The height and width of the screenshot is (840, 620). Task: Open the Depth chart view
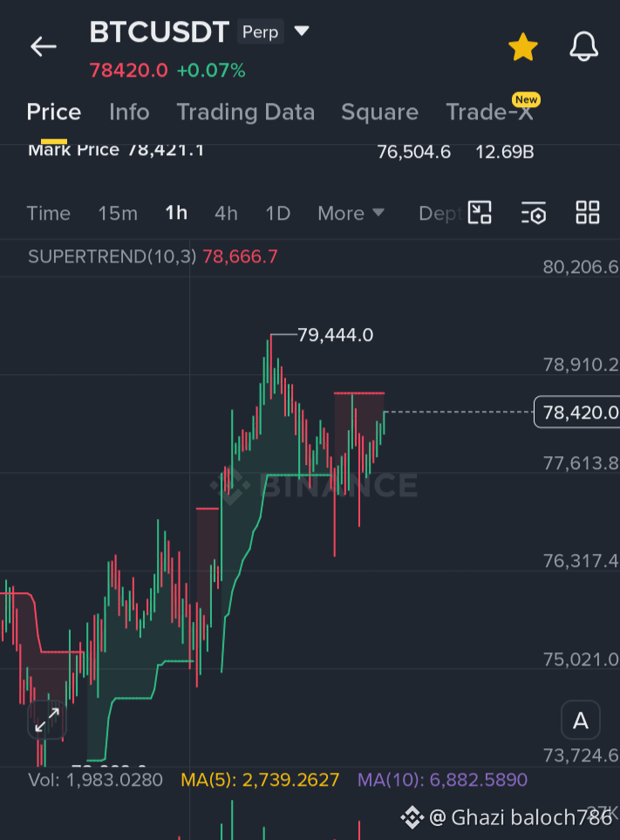click(x=439, y=213)
